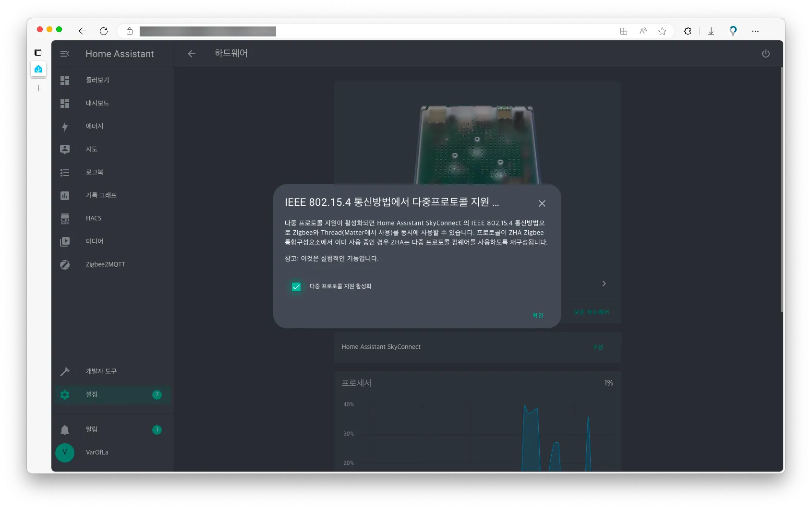Uncheck 다중 프로토콜 지원 활성화 checkbox

pos(296,287)
